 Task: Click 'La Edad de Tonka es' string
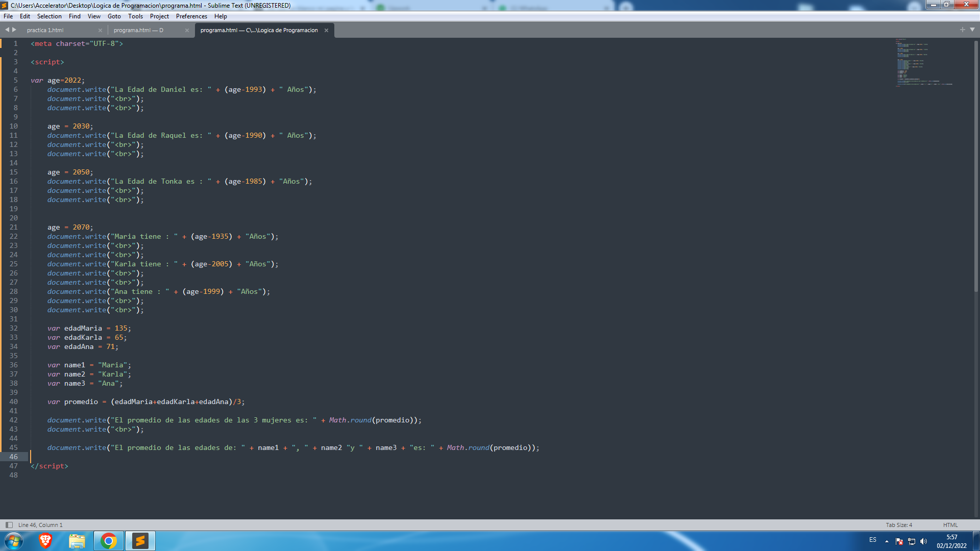tap(161, 182)
